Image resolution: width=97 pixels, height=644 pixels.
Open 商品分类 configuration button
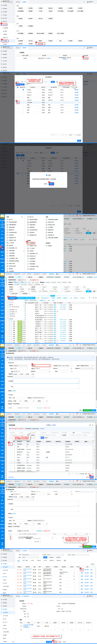coord(51,8)
